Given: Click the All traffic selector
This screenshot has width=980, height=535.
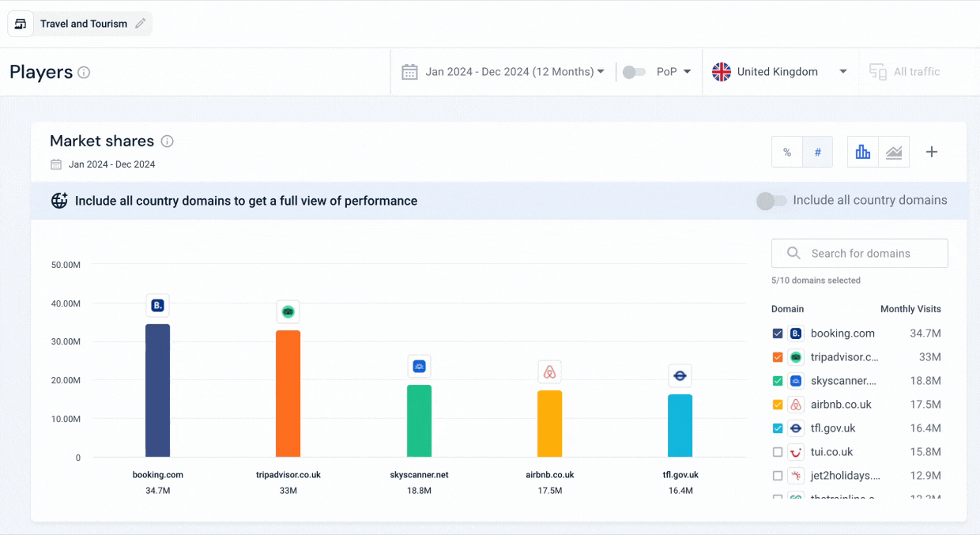Looking at the screenshot, I should [904, 71].
